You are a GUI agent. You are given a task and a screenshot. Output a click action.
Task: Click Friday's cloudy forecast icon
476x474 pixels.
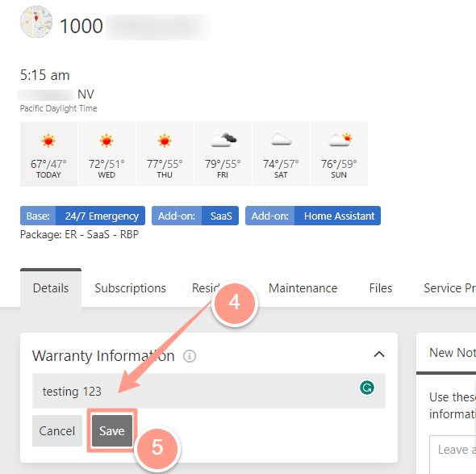click(x=223, y=140)
